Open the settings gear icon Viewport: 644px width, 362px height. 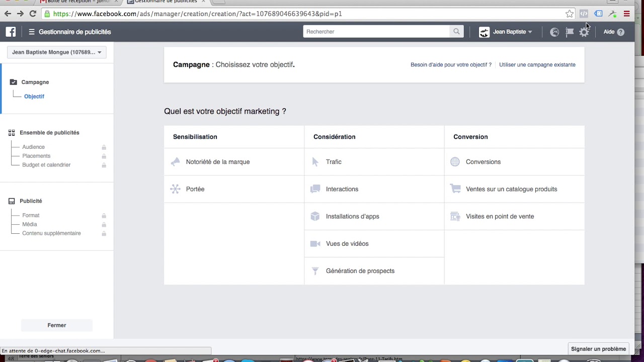[584, 32]
